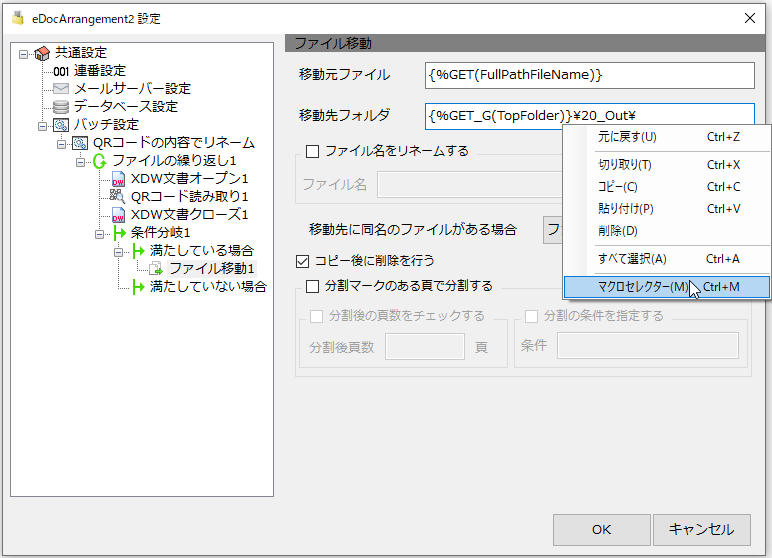Choose 貼り付け(P) from context menu

pyautogui.click(x=667, y=209)
